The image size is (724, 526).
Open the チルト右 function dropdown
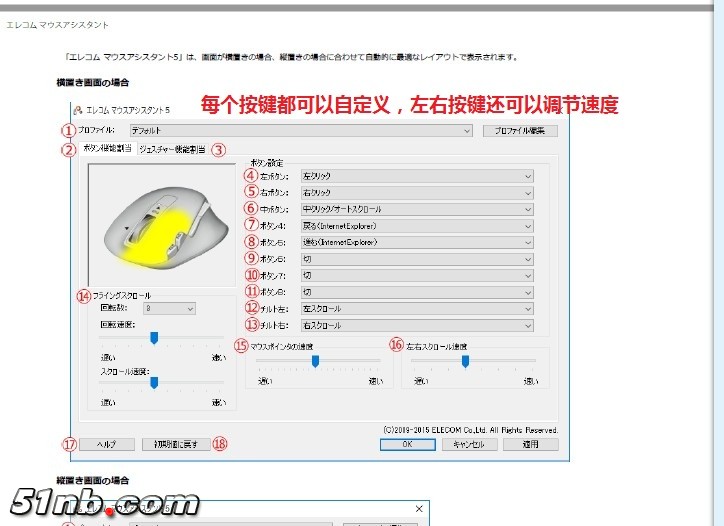pyautogui.click(x=417, y=326)
